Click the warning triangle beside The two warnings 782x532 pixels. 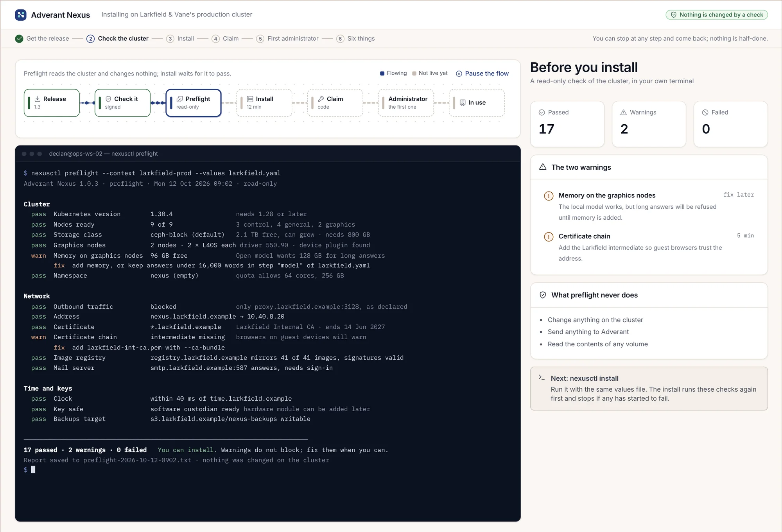pos(543,167)
